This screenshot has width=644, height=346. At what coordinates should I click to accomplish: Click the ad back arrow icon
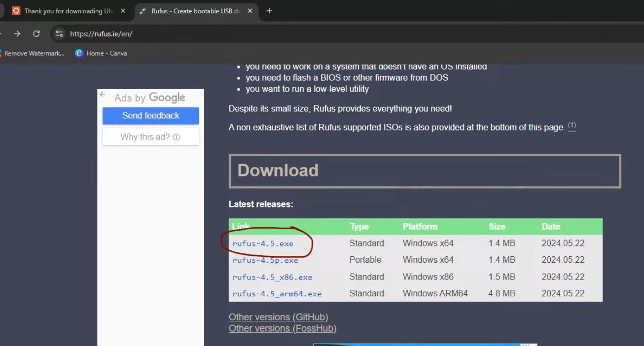click(103, 94)
